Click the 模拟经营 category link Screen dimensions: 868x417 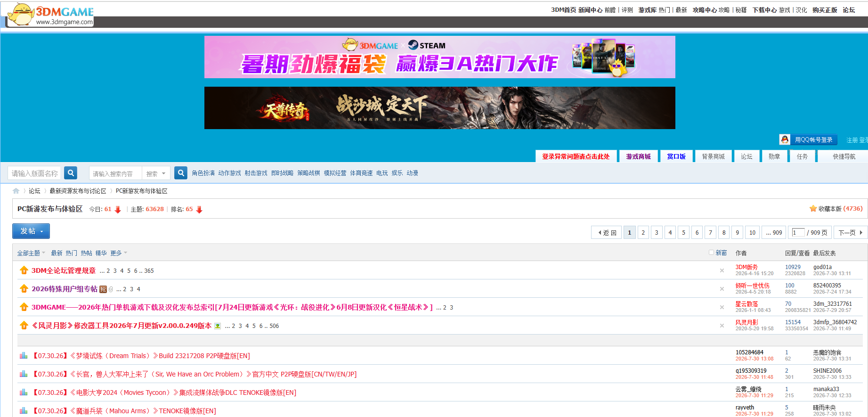(335, 173)
